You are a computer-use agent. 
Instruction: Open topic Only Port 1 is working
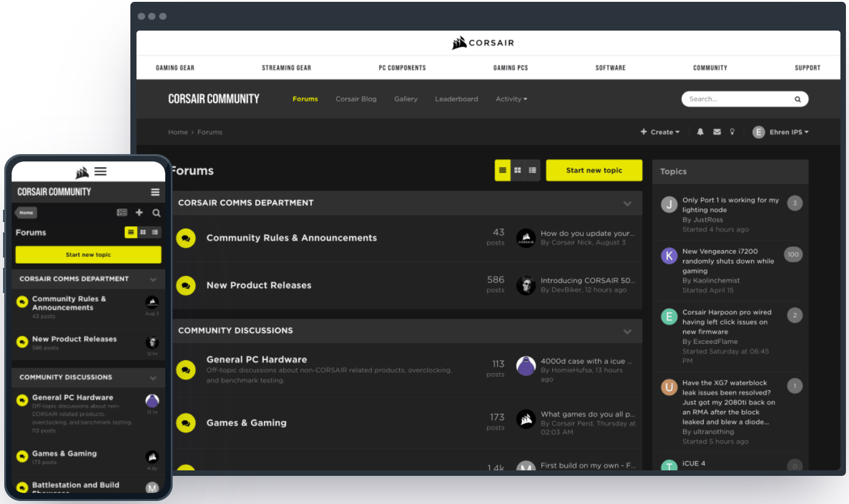pos(730,205)
